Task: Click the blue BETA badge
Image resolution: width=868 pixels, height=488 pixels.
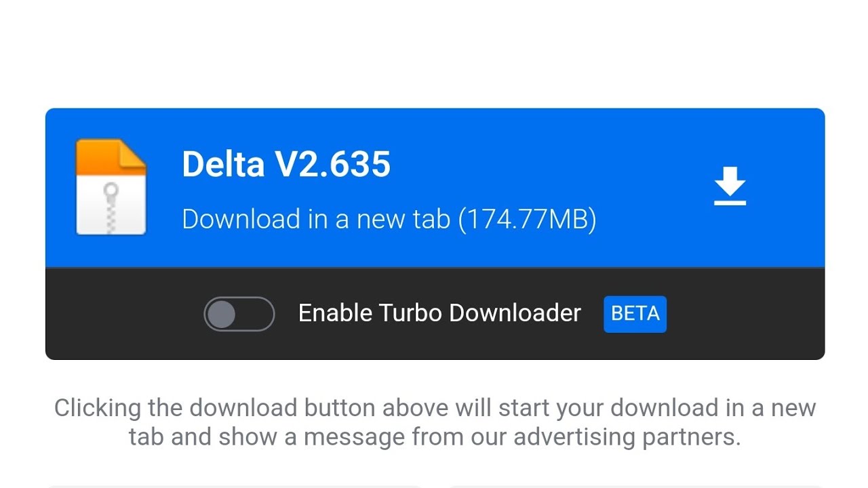Action: (x=635, y=314)
